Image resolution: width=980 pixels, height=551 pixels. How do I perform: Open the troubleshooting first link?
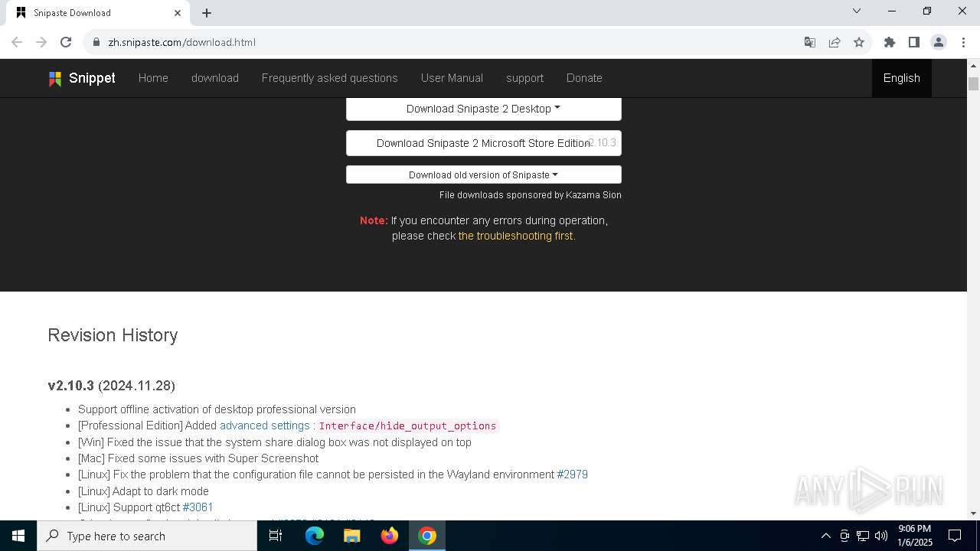click(x=517, y=236)
